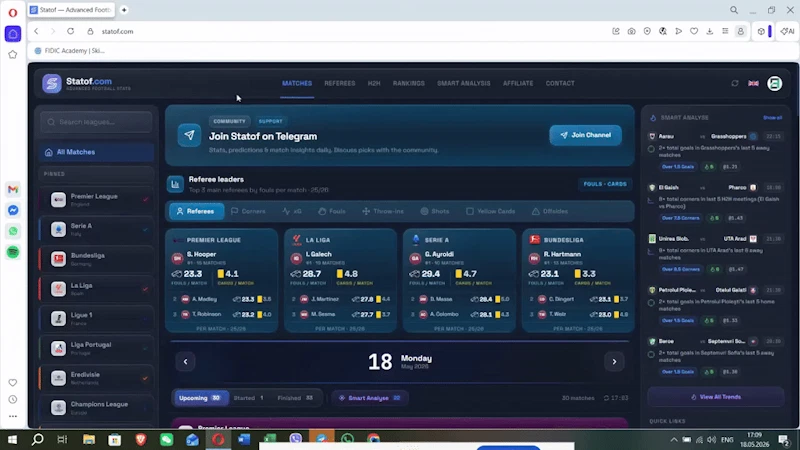Click the site refresh icon near the flag
The height and width of the screenshot is (450, 800).
pyautogui.click(x=735, y=83)
